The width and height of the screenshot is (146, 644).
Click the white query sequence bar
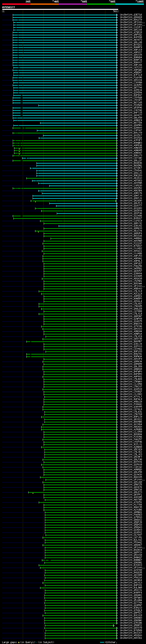[60, 9]
